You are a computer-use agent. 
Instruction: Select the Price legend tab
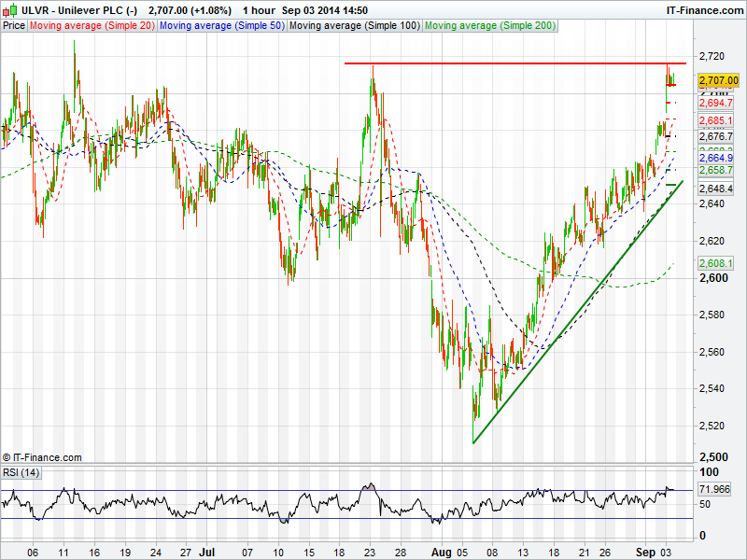click(x=14, y=25)
